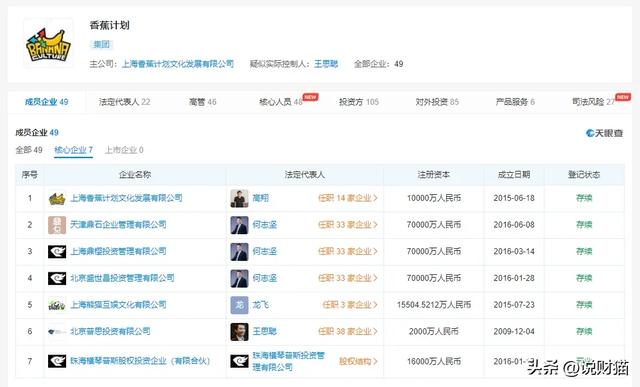640x387 pixels.
Task: Expand 任职 3 家企业 for 龙飞
Action: click(x=350, y=305)
